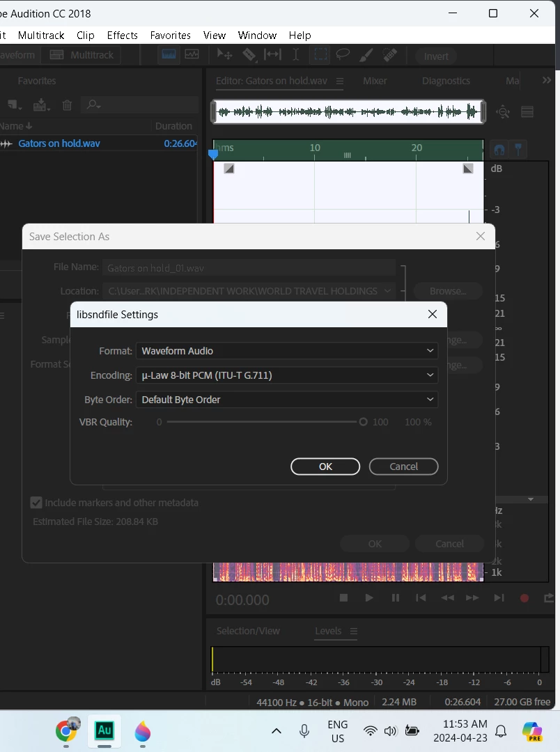This screenshot has height=752, width=560.
Task: Open the Favorites menu
Action: 171,35
